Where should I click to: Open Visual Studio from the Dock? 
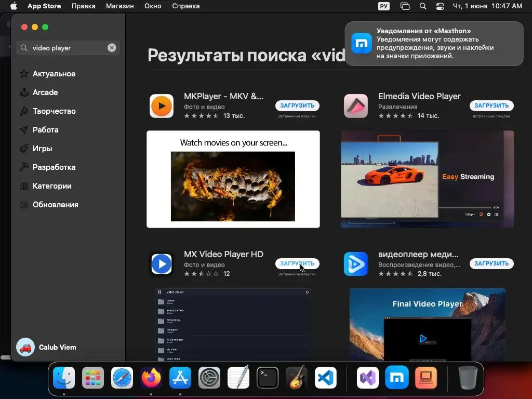pos(368,378)
